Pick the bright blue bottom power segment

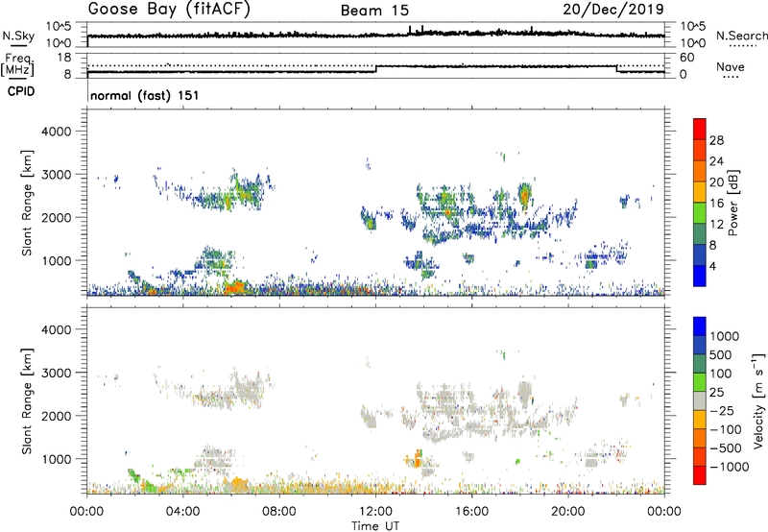(x=700, y=276)
